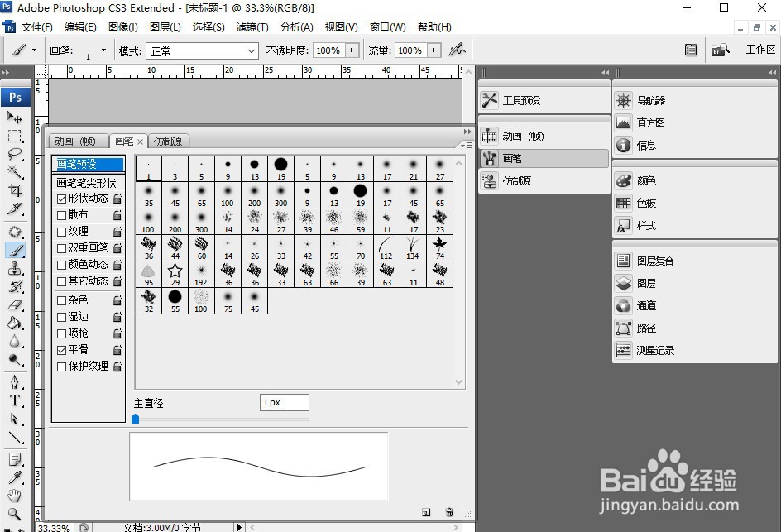This screenshot has width=781, height=532.
Task: Select the Slice tool
Action: 14,208
